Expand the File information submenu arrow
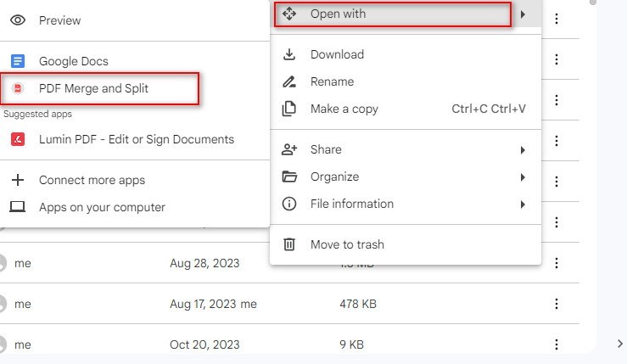 click(523, 204)
